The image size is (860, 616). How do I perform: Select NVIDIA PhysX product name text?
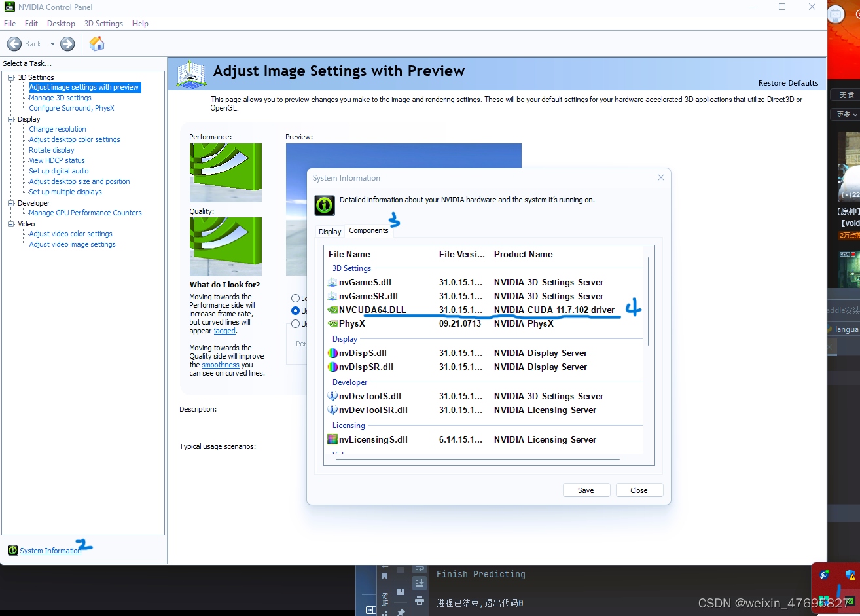524,323
